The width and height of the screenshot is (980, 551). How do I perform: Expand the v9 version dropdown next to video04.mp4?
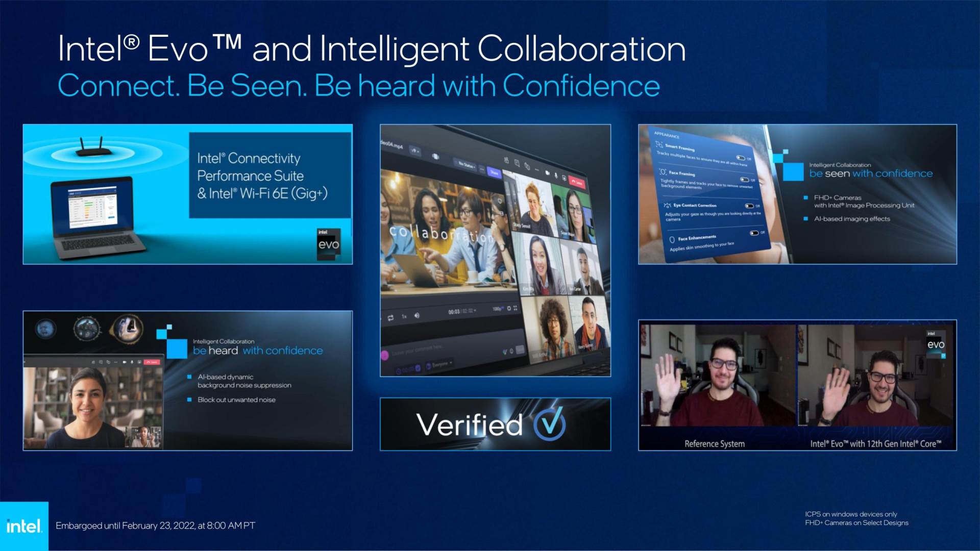point(415,151)
